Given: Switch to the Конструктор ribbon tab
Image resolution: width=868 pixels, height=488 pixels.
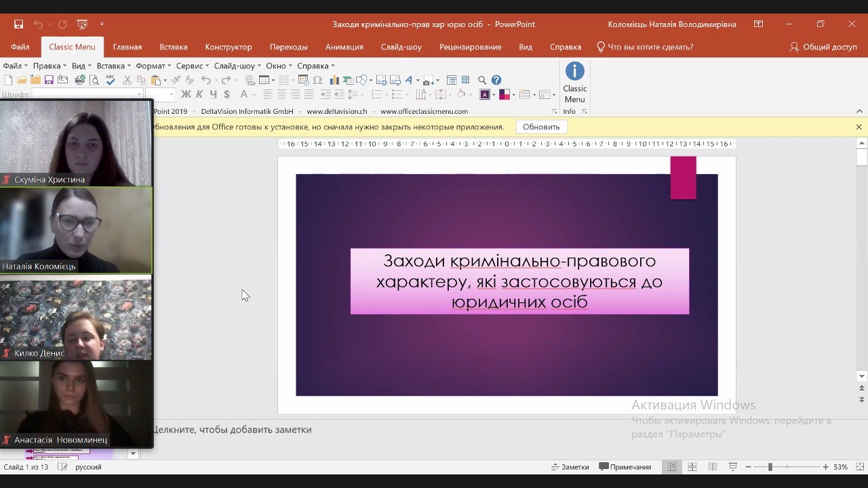Looking at the screenshot, I should click(x=229, y=47).
